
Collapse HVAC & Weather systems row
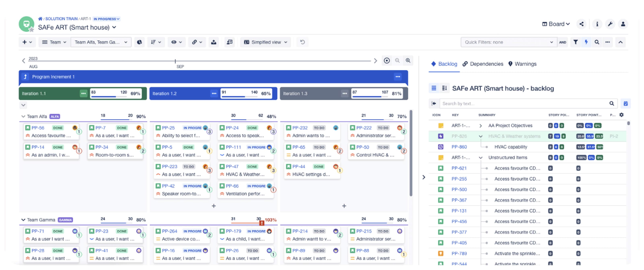(x=480, y=136)
